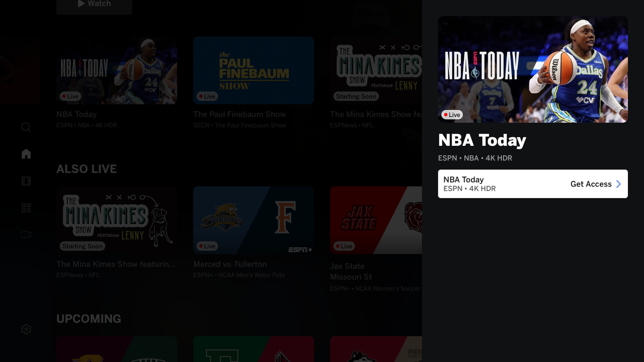This screenshot has height=362, width=644.
Task: Click the large NBA Today panel heading
Action: point(482,140)
